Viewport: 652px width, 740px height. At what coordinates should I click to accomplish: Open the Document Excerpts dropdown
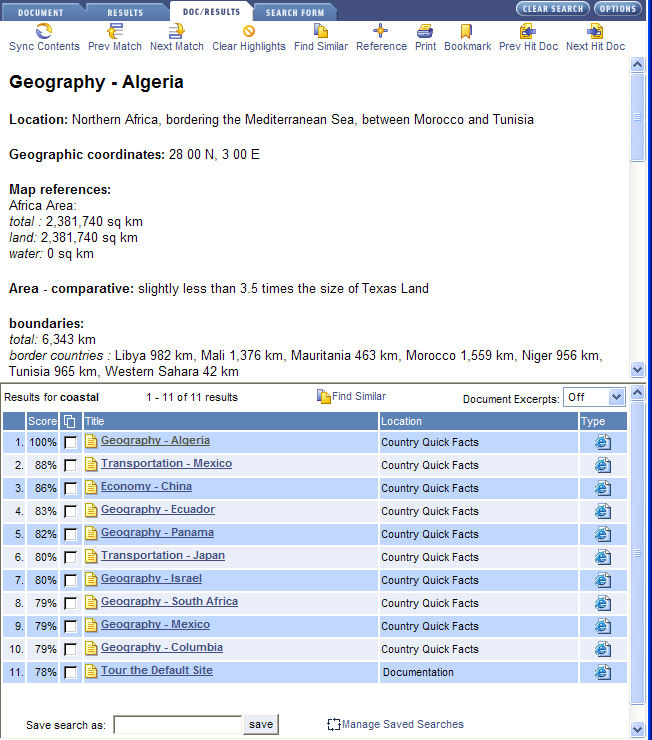tap(594, 398)
